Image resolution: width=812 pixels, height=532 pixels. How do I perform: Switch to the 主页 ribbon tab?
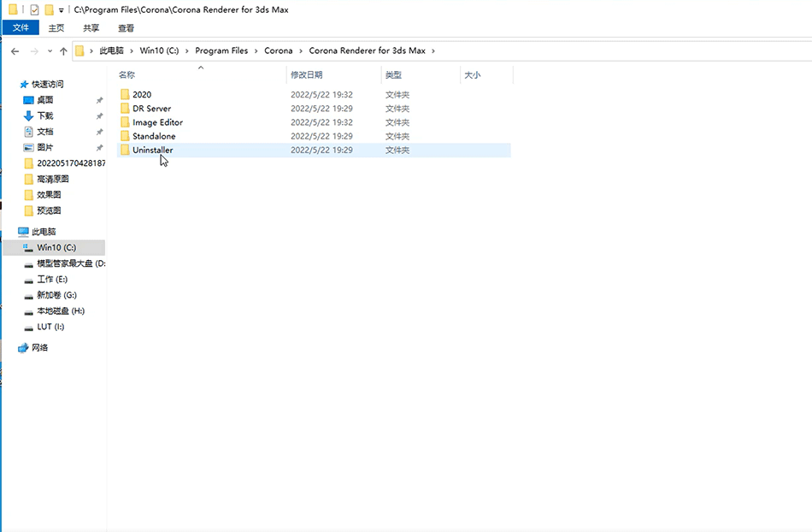coord(56,28)
